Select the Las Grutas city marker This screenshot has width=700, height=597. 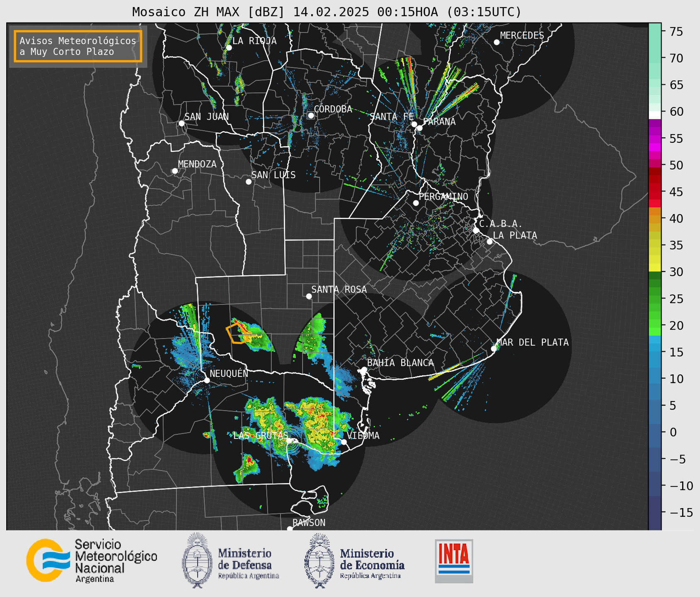[x=289, y=441]
